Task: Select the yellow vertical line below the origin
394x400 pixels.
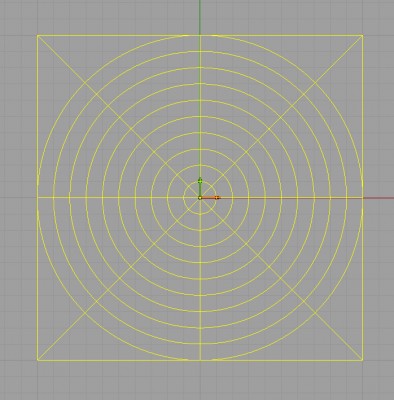Action: coord(200,280)
